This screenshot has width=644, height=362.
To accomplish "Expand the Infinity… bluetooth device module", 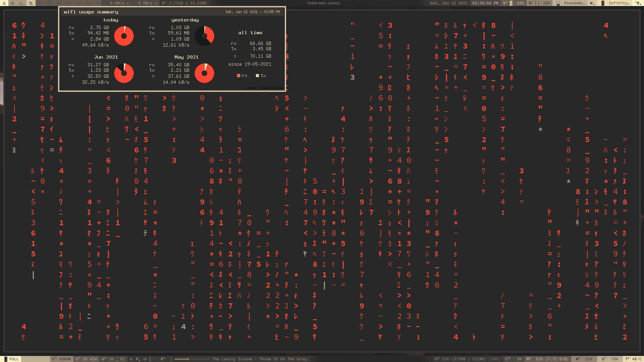I will click(x=619, y=3).
